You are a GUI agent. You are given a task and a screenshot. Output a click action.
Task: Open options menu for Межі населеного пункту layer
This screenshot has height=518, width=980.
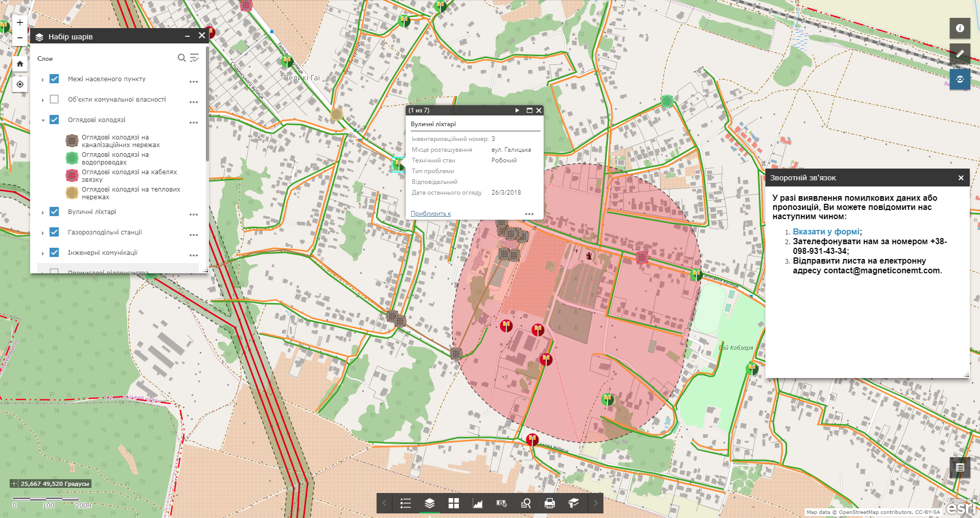point(194,81)
